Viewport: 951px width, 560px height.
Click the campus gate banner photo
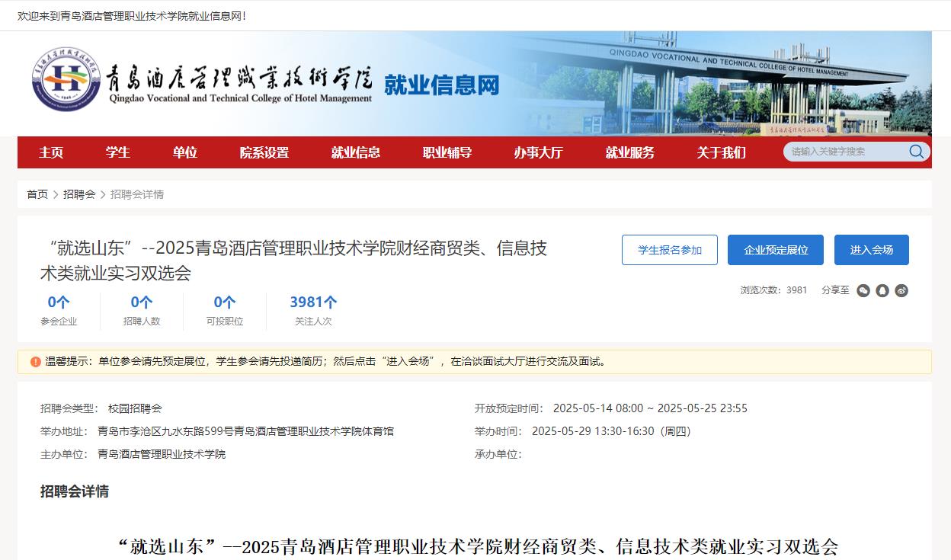724,83
